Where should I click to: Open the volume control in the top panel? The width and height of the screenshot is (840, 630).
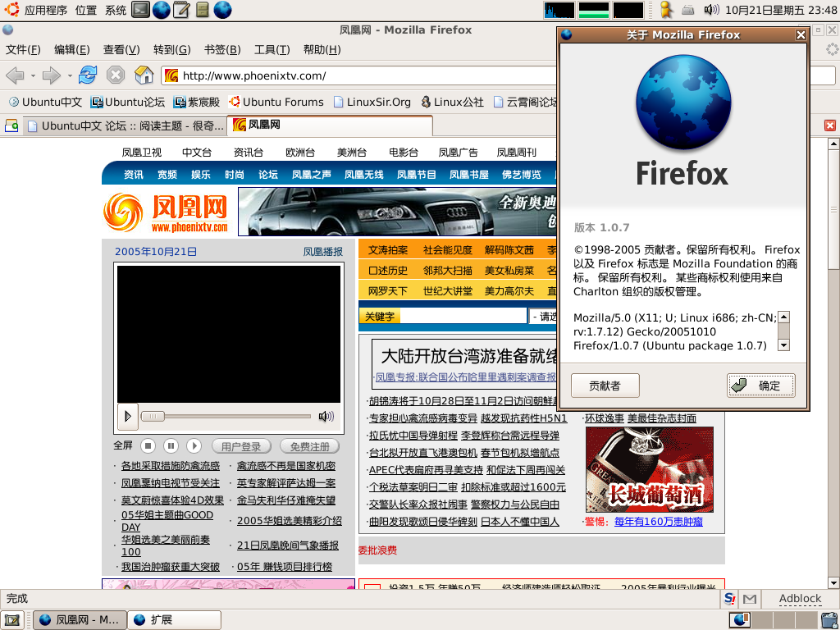click(711, 10)
